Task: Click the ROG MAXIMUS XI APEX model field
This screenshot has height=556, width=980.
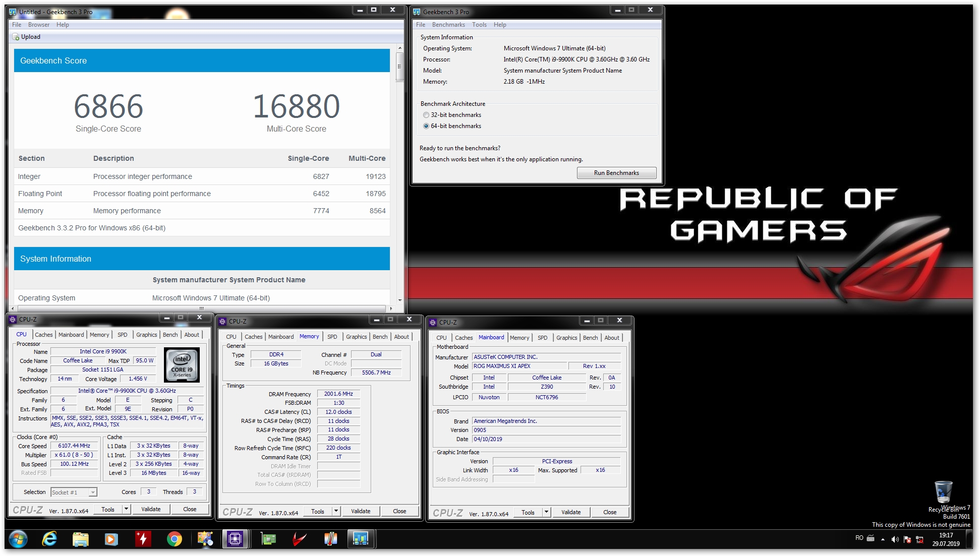Action: coord(518,366)
